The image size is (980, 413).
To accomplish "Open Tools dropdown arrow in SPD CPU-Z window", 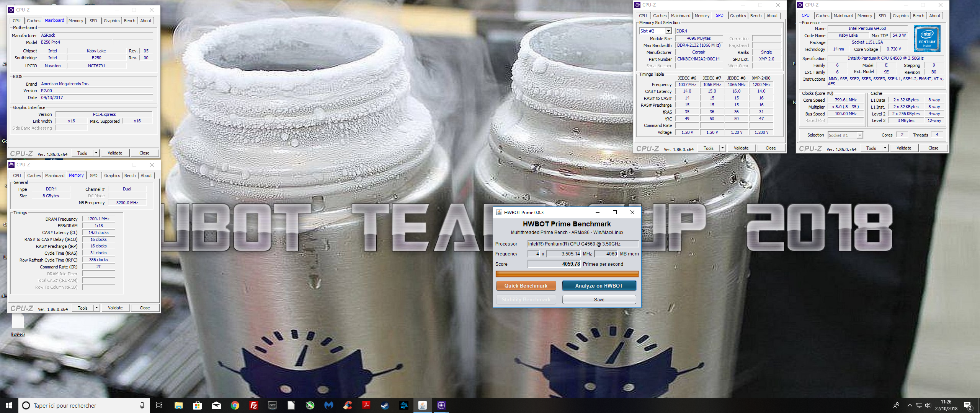I will click(722, 148).
